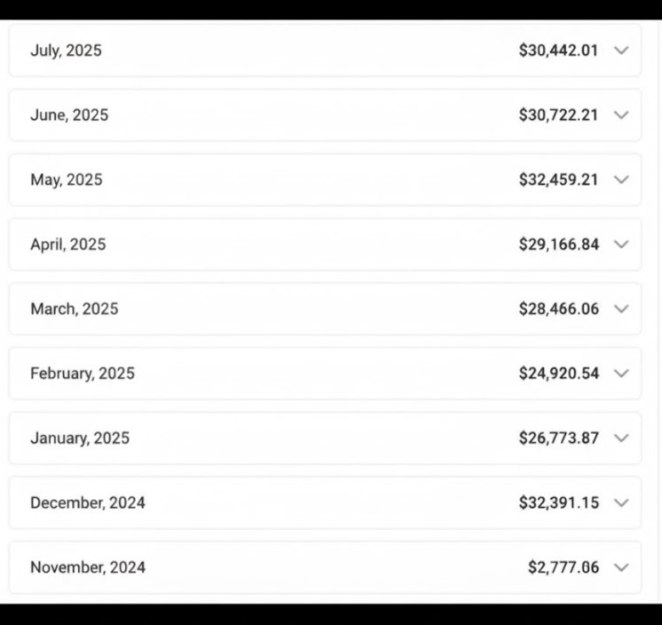
Task: Select the "May, 2025" label
Action: [x=66, y=180]
